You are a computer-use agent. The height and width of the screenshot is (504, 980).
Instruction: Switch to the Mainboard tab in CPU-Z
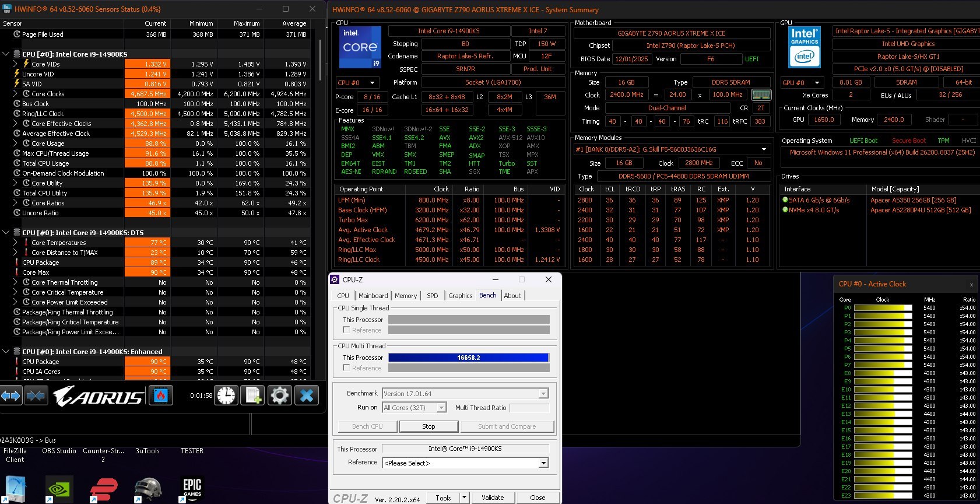pyautogui.click(x=373, y=296)
